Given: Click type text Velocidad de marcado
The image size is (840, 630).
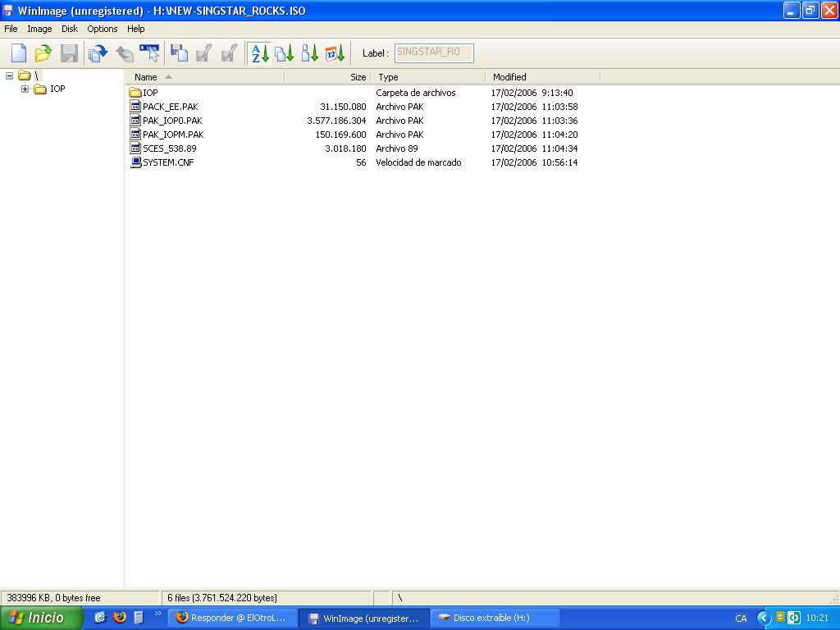Looking at the screenshot, I should point(418,162).
